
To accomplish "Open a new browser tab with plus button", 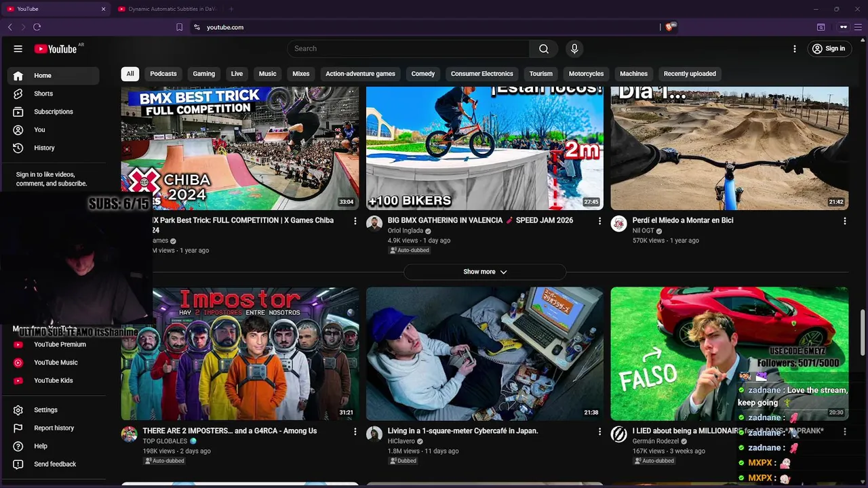I will pos(231,9).
